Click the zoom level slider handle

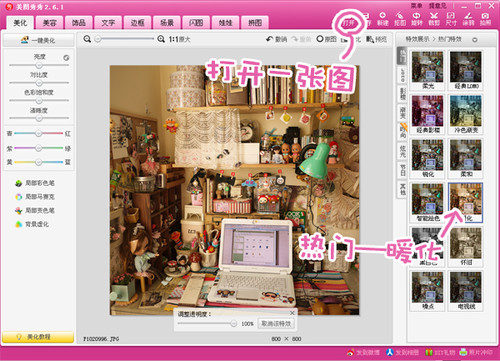coord(98,39)
